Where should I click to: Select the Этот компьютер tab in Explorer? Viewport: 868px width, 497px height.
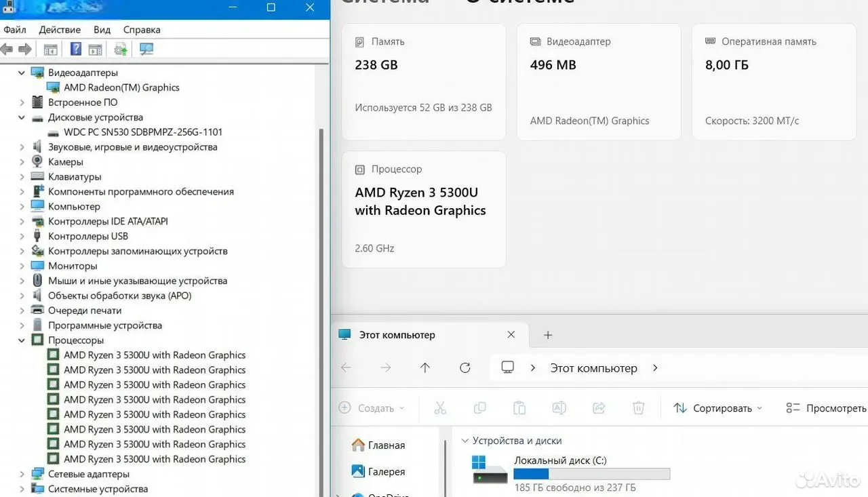click(429, 334)
